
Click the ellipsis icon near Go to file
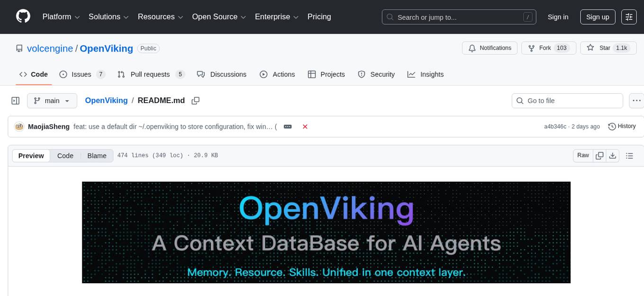pos(636,100)
